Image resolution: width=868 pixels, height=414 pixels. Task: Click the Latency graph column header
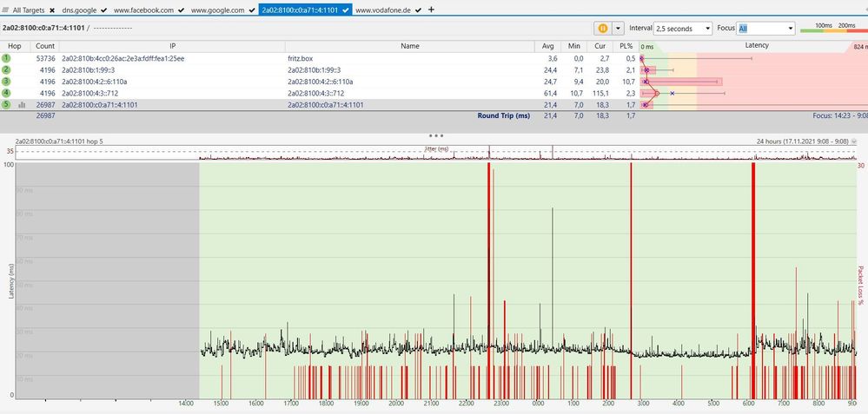[x=756, y=46]
